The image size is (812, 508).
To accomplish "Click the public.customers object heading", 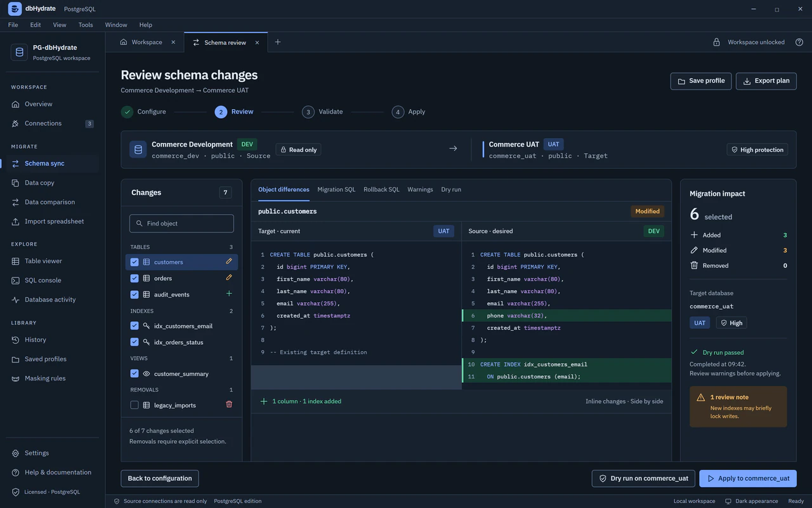I will click(x=287, y=211).
